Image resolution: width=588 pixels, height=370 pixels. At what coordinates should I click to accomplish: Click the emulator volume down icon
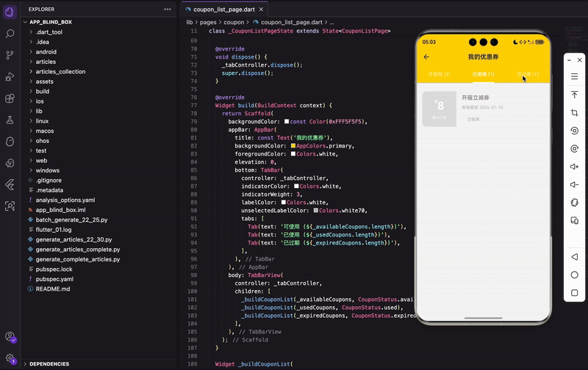pos(574,184)
